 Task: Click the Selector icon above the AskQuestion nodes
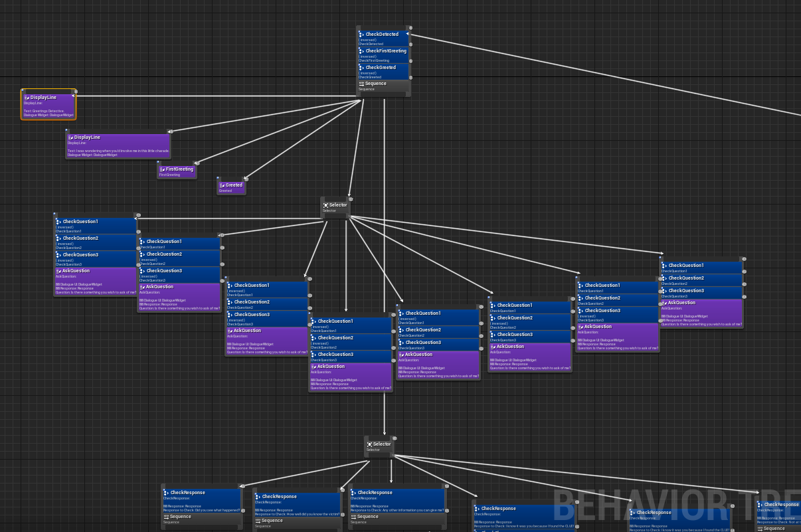(325, 205)
